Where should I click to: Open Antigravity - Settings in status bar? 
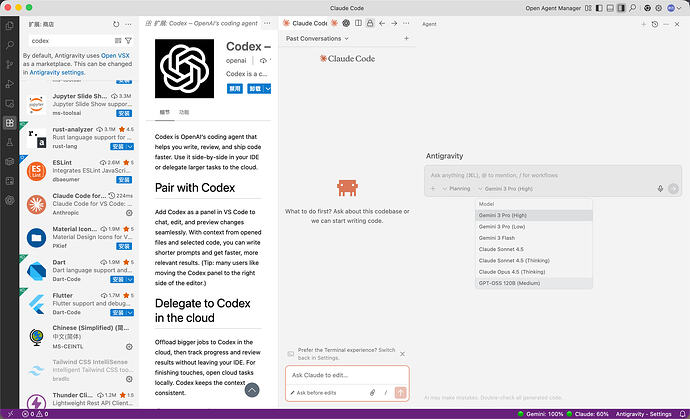(643, 414)
